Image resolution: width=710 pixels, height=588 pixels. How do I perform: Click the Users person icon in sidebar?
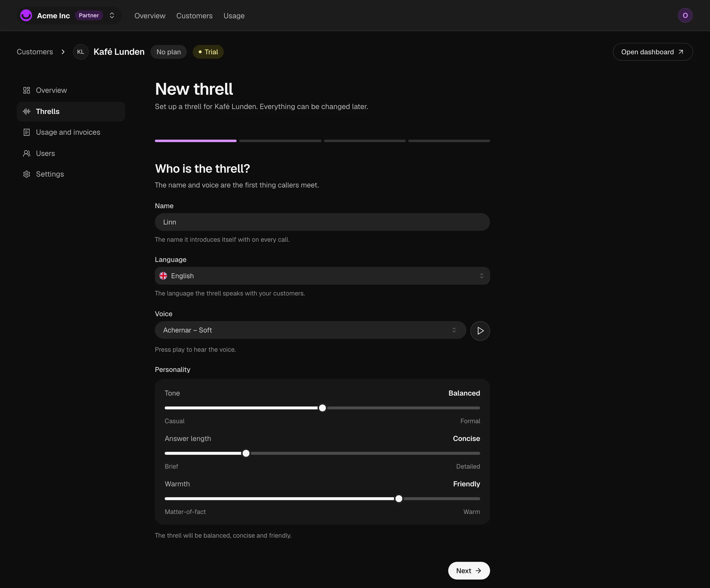coord(26,153)
